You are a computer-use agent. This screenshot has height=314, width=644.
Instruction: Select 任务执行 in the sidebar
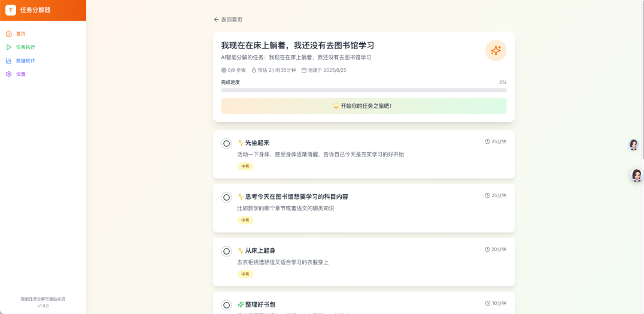[25, 47]
